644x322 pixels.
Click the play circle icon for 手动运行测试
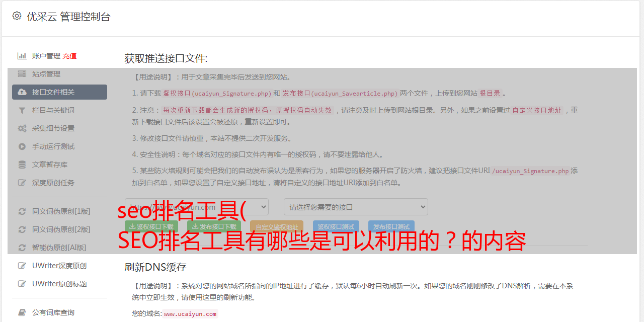pos(22,146)
